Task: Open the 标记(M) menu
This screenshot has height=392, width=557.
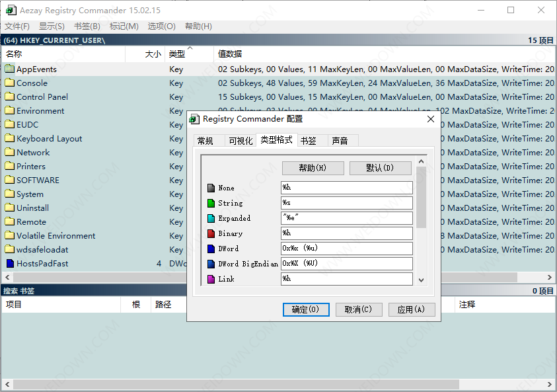Action: tap(124, 26)
